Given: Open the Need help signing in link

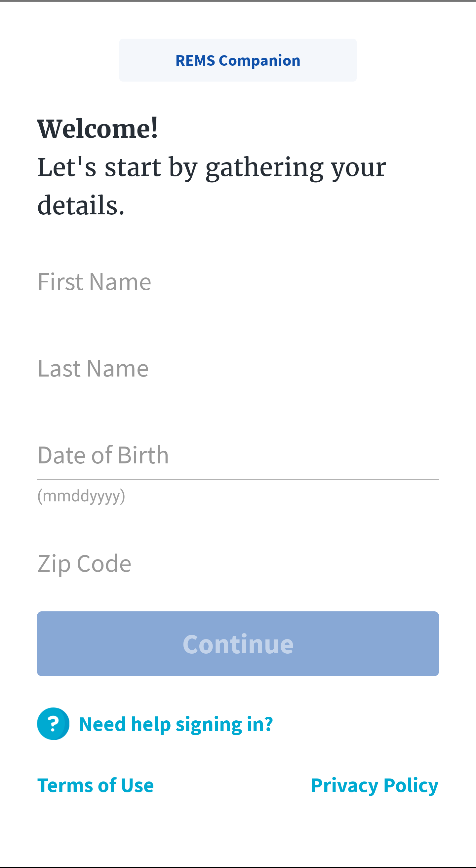Looking at the screenshot, I should pos(176,724).
